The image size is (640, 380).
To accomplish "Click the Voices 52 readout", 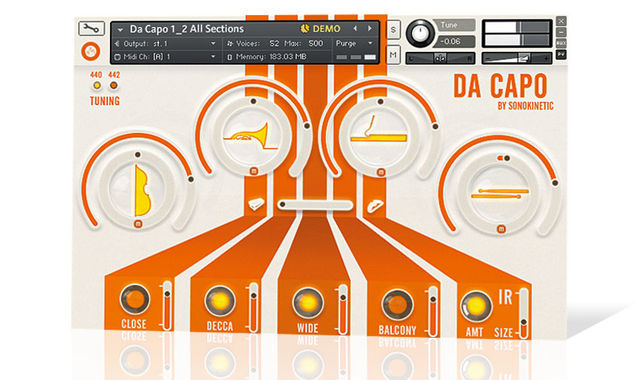I will [x=253, y=43].
